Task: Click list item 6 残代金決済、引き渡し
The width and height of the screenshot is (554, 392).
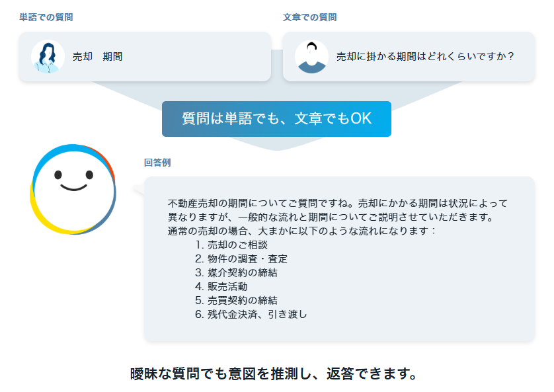Action: coord(251,314)
